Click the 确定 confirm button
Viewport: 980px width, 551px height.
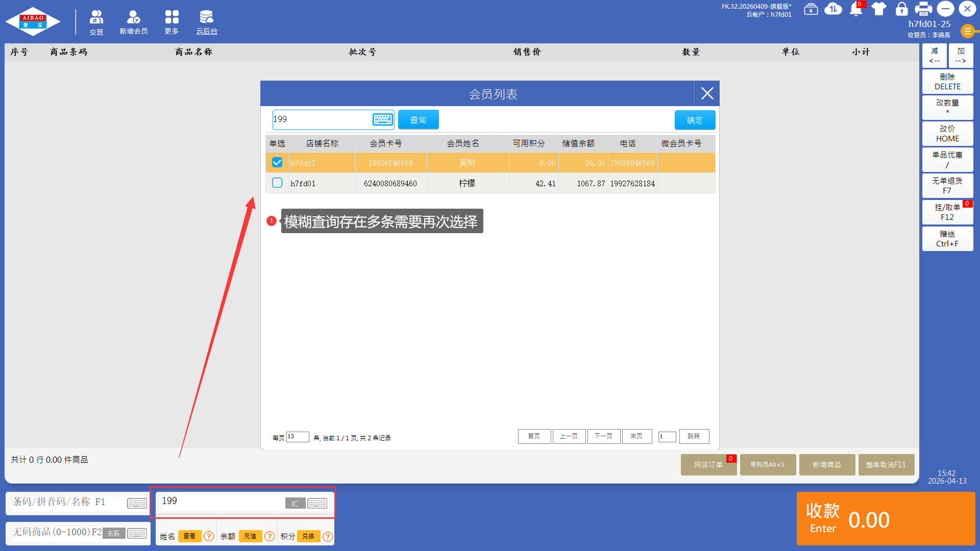[x=694, y=120]
